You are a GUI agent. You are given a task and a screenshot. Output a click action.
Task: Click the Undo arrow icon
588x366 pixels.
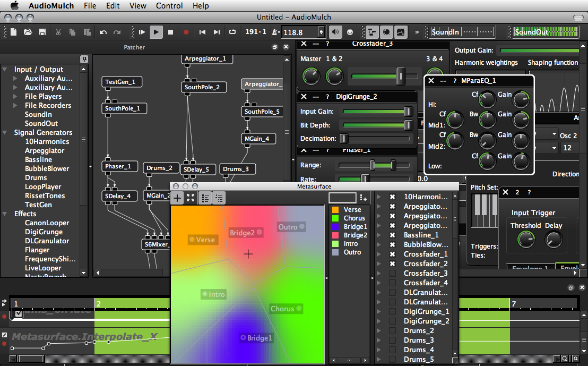point(103,32)
